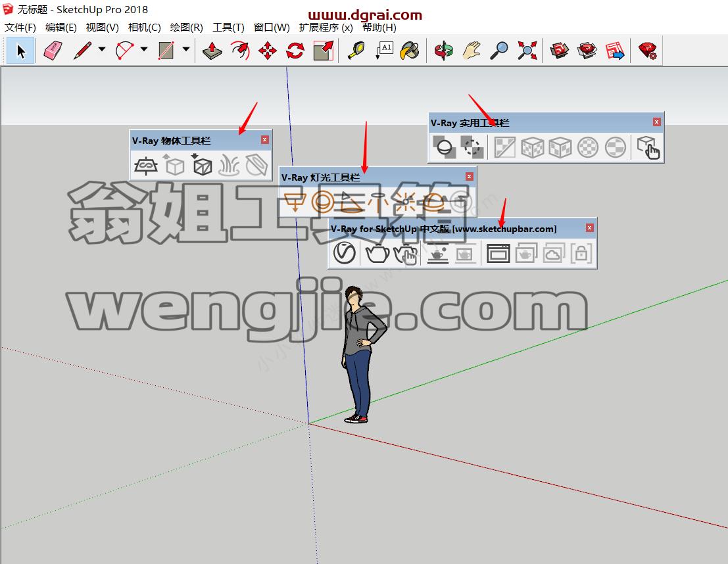Click the Send to LayOut icon
The width and height of the screenshot is (728, 564).
pos(615,51)
